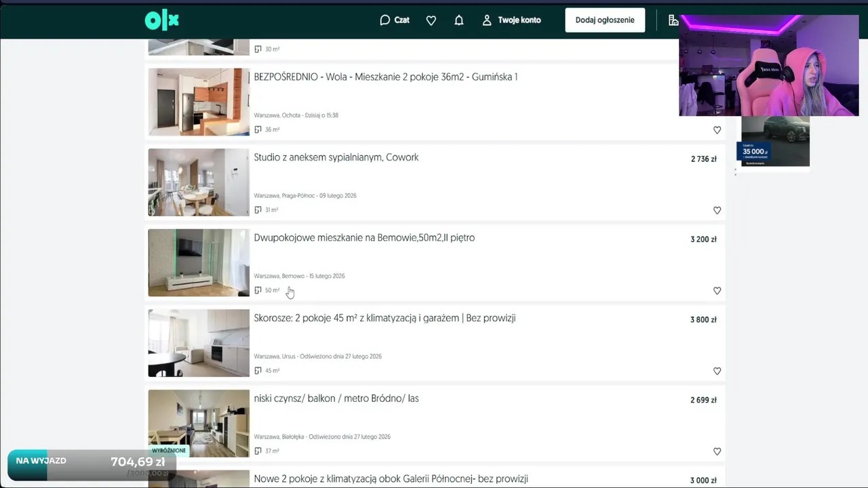868x488 pixels.
Task: Favorite the Studio z aneksem listing
Action: click(717, 211)
